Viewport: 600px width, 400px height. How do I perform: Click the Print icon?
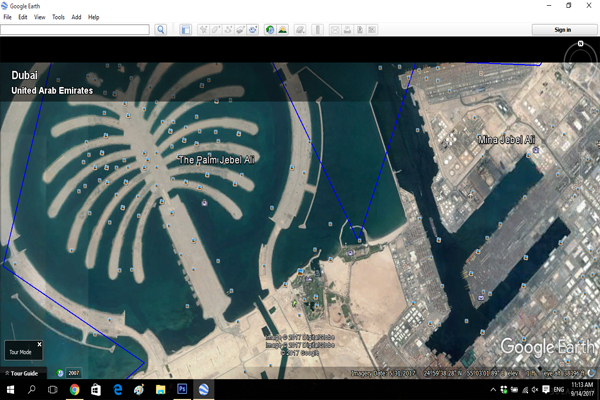pyautogui.click(x=347, y=29)
